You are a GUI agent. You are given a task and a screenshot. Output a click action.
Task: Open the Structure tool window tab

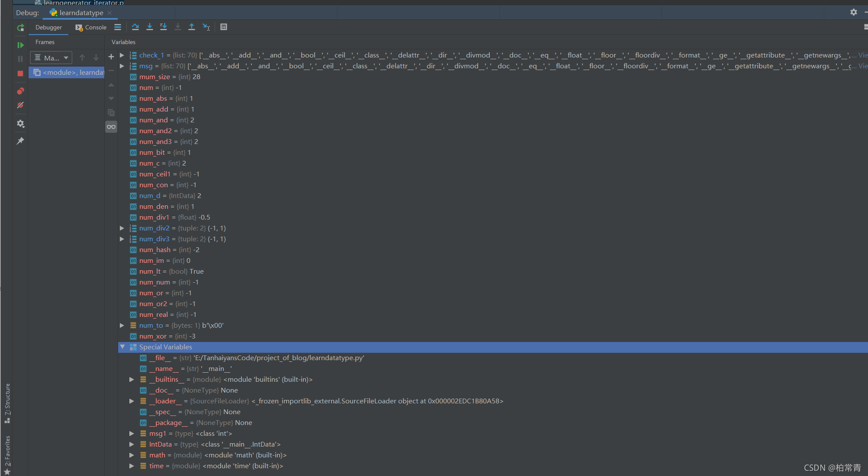pos(7,403)
